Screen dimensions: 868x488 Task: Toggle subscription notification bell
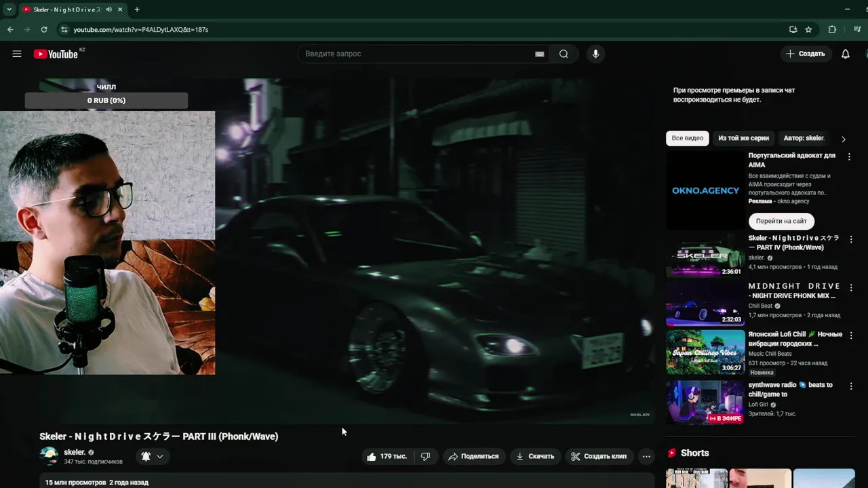tap(146, 456)
